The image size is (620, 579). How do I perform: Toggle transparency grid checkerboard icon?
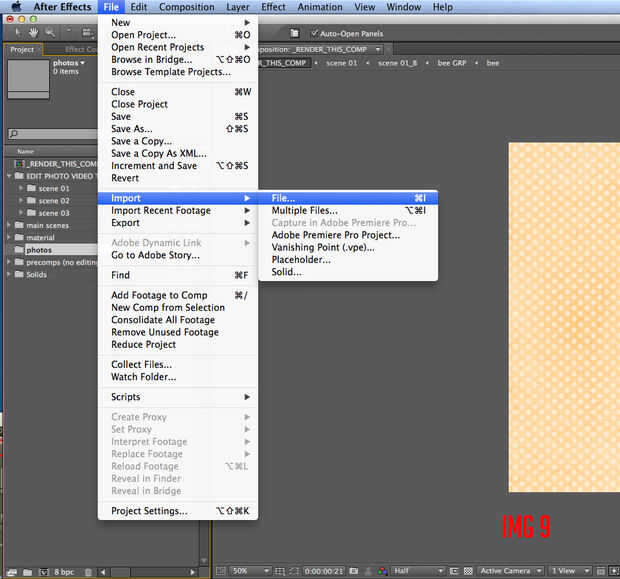[468, 571]
